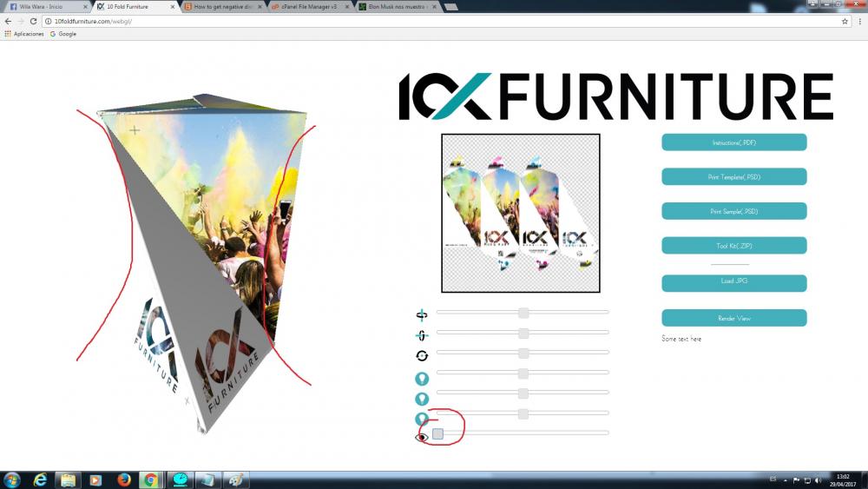Viewport: 868px width, 489px height.
Task: Click the third light bulb icon
Action: (422, 418)
